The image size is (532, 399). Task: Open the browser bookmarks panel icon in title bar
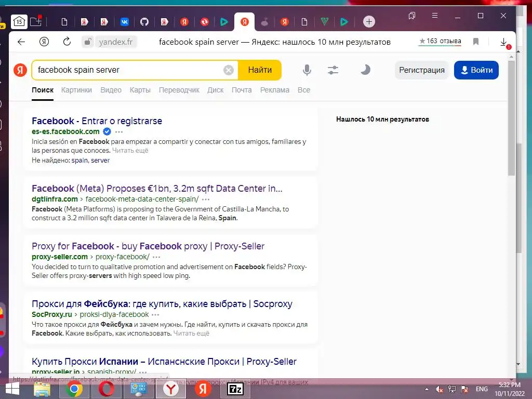pyautogui.click(x=412, y=16)
